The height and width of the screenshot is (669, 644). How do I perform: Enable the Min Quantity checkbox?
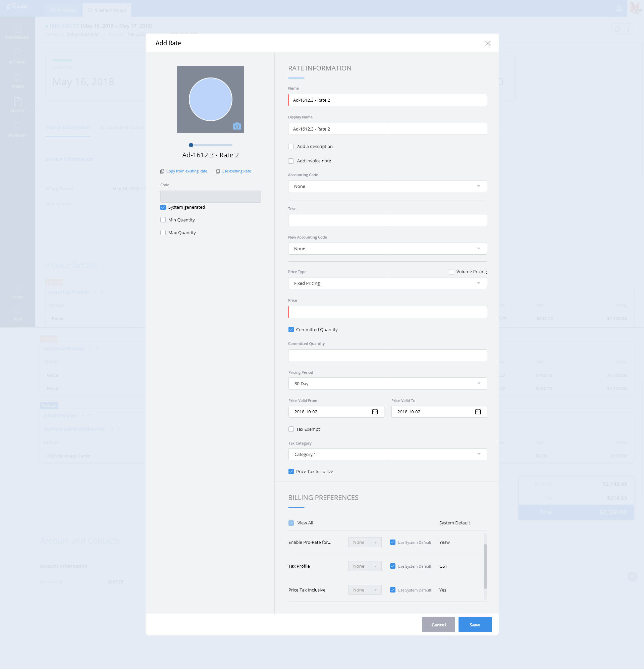click(x=163, y=220)
